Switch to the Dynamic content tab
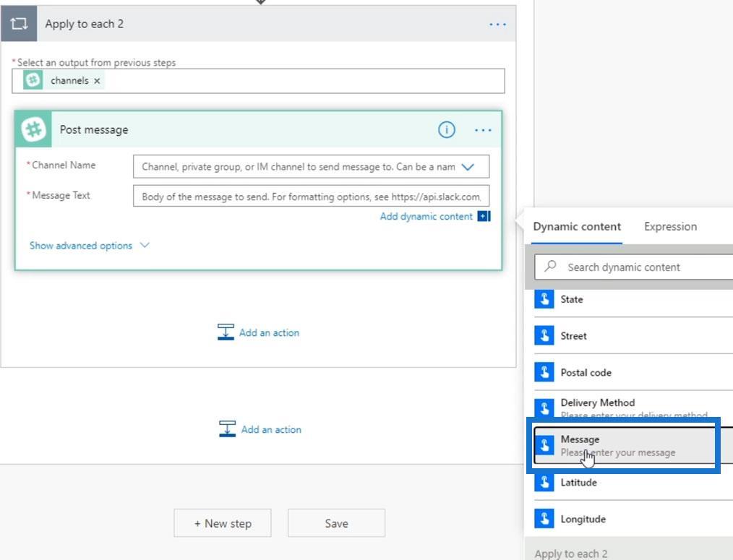 [577, 227]
